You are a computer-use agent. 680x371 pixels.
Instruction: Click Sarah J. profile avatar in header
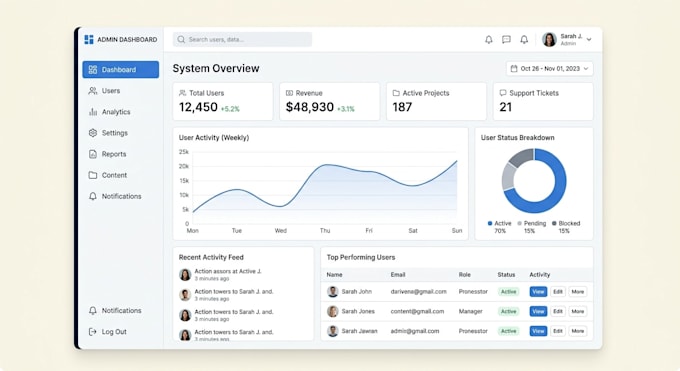(x=549, y=39)
